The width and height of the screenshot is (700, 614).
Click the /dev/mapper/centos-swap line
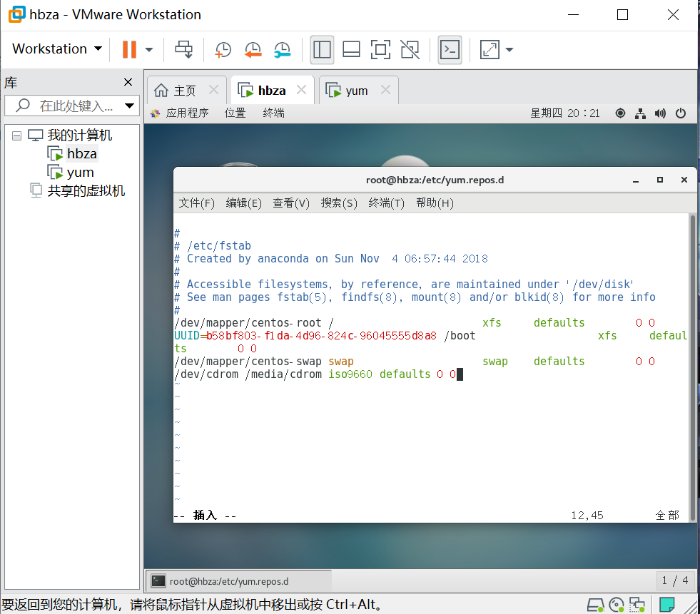tap(415, 361)
